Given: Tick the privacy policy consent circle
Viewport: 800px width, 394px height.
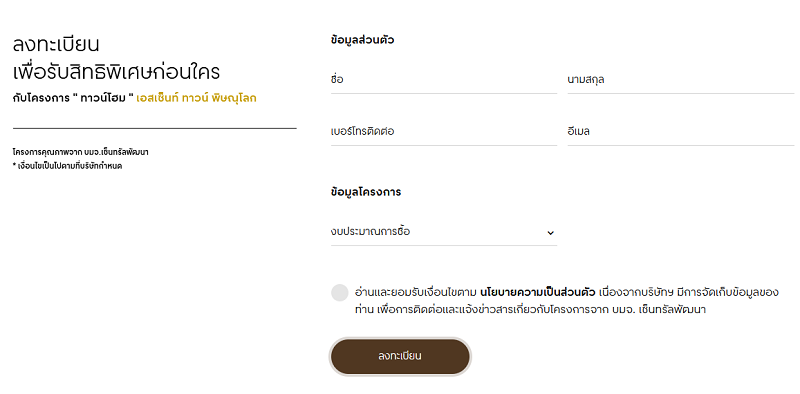Looking at the screenshot, I should click(x=339, y=293).
